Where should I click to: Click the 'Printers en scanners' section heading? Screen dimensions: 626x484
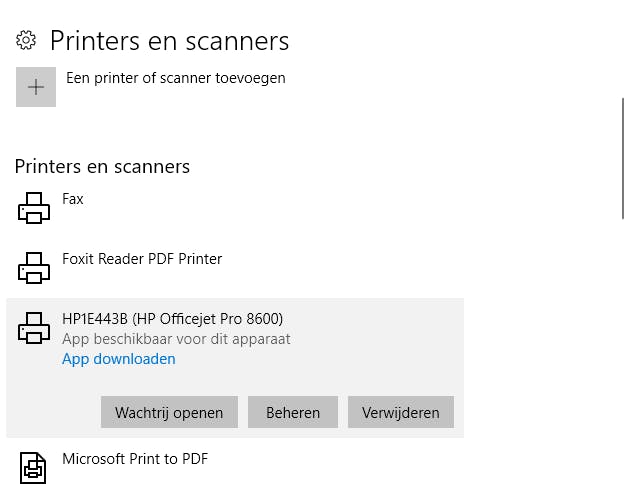tap(102, 166)
